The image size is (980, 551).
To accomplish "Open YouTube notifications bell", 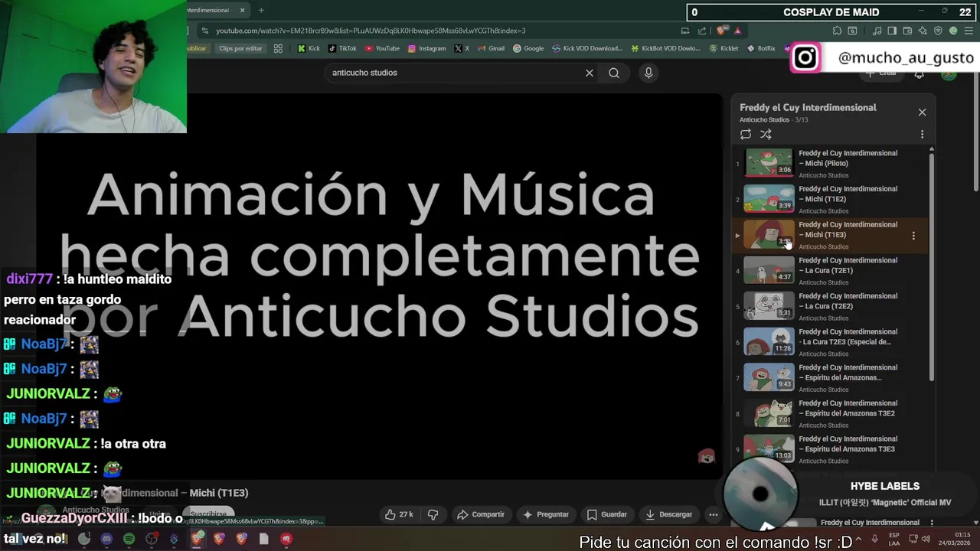I will coord(919,73).
